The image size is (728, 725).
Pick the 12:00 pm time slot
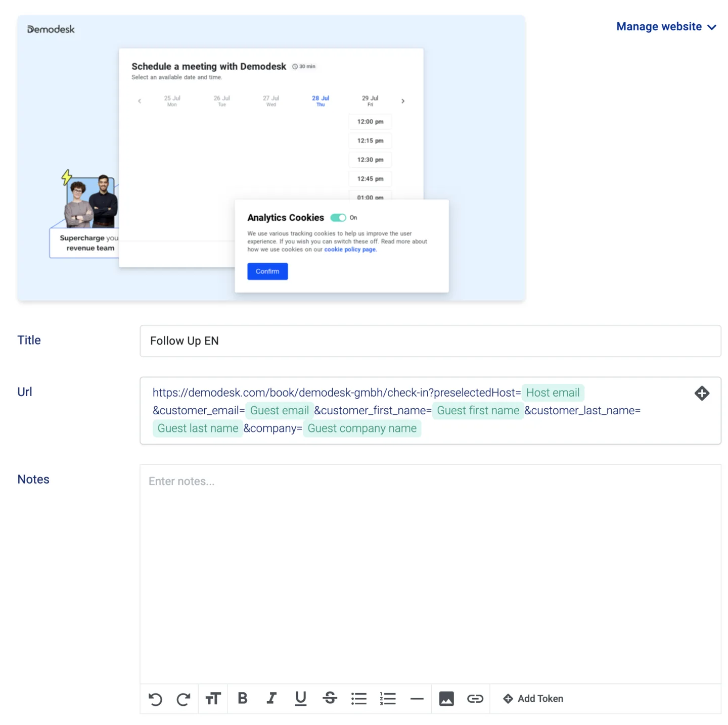pyautogui.click(x=370, y=122)
